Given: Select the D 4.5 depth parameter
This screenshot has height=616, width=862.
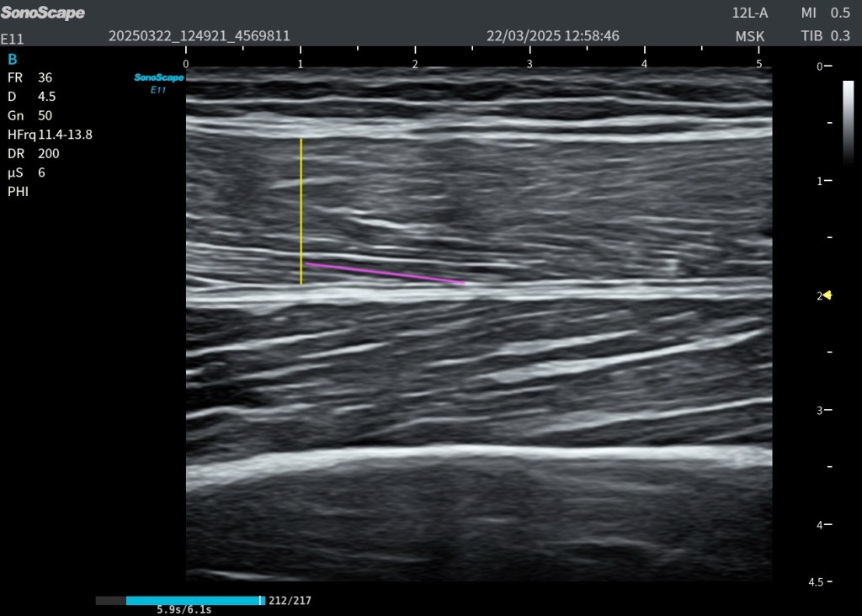Looking at the screenshot, I should coord(31,96).
